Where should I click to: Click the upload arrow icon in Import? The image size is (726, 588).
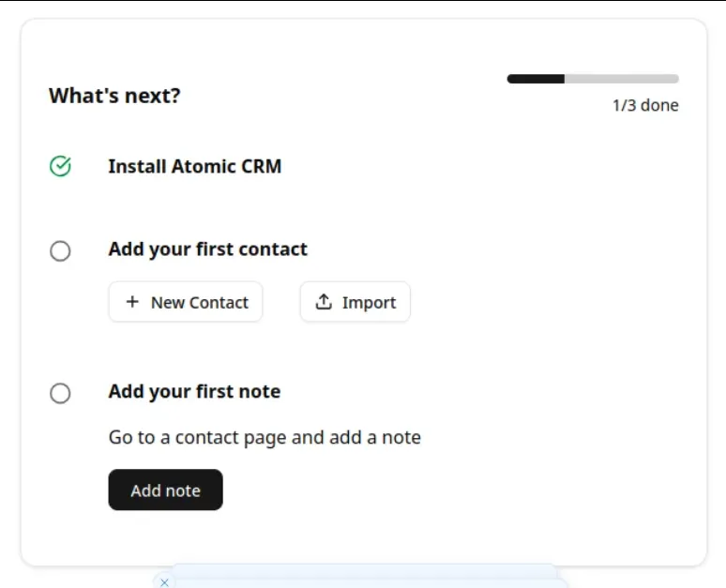click(324, 302)
